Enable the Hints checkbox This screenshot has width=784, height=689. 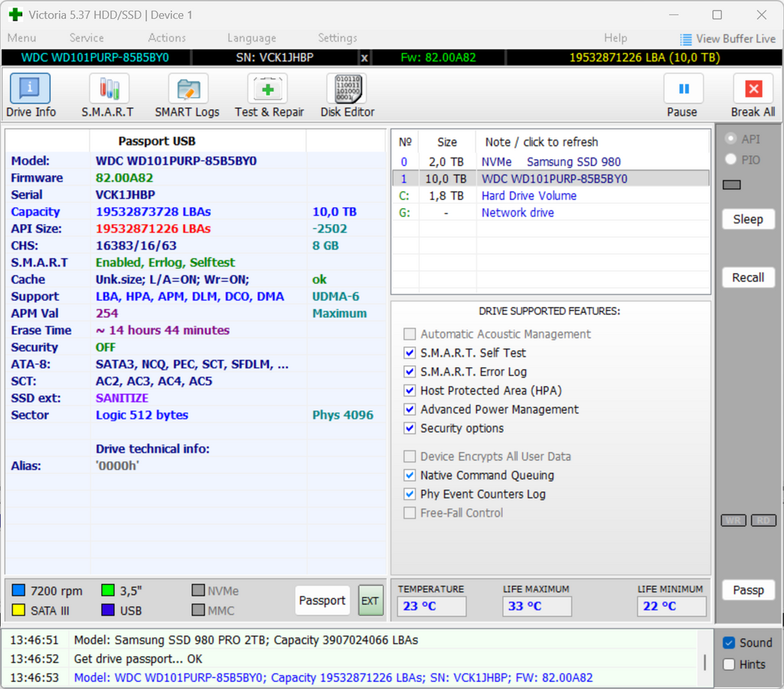pyautogui.click(x=729, y=665)
